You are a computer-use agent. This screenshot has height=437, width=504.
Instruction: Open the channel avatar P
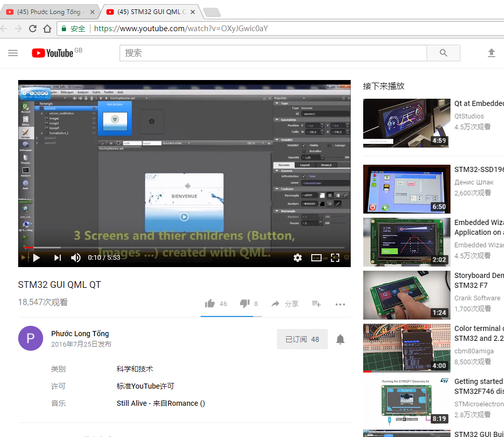pyautogui.click(x=31, y=338)
